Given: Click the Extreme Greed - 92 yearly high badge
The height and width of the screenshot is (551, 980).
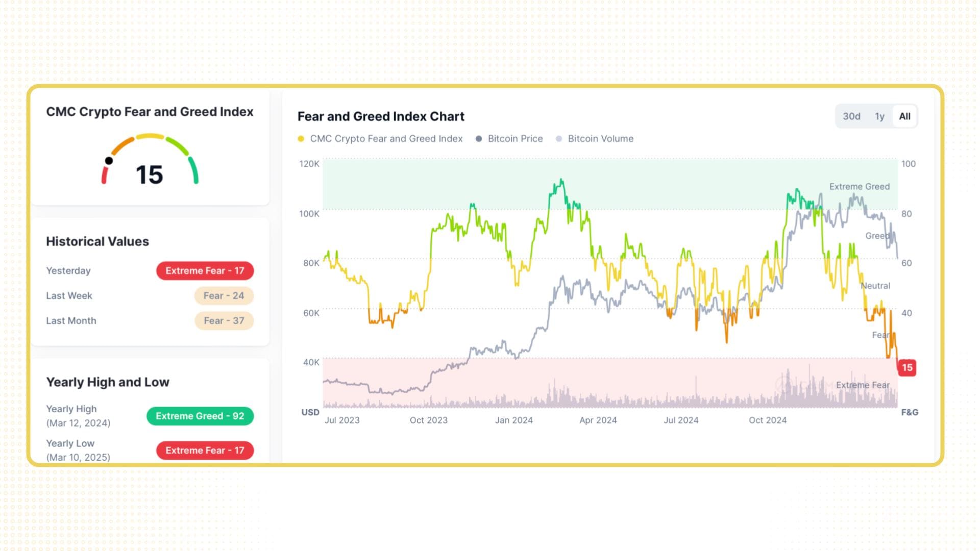Looking at the screenshot, I should [200, 416].
